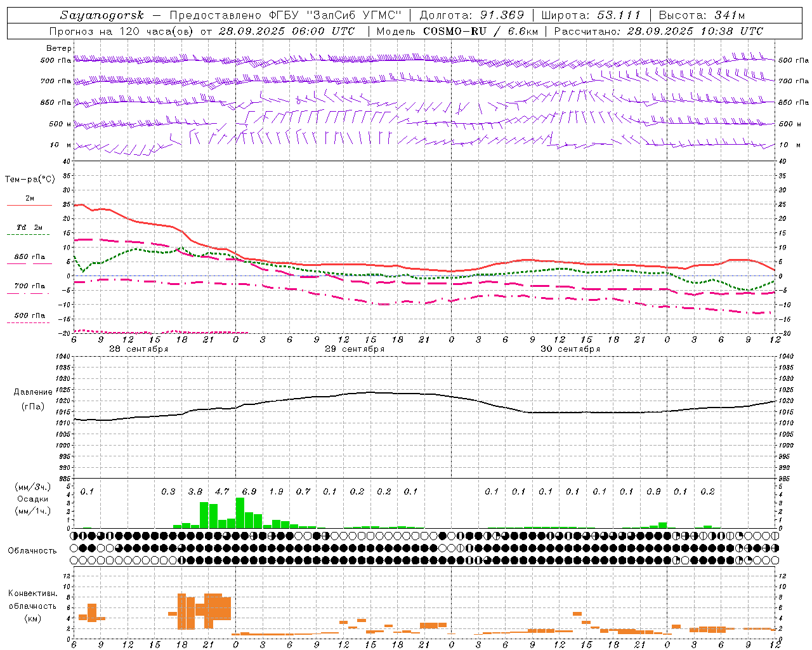Click the 500 гПа entry in the temperature legend
Screen dimensions: 812x650
click(x=30, y=315)
